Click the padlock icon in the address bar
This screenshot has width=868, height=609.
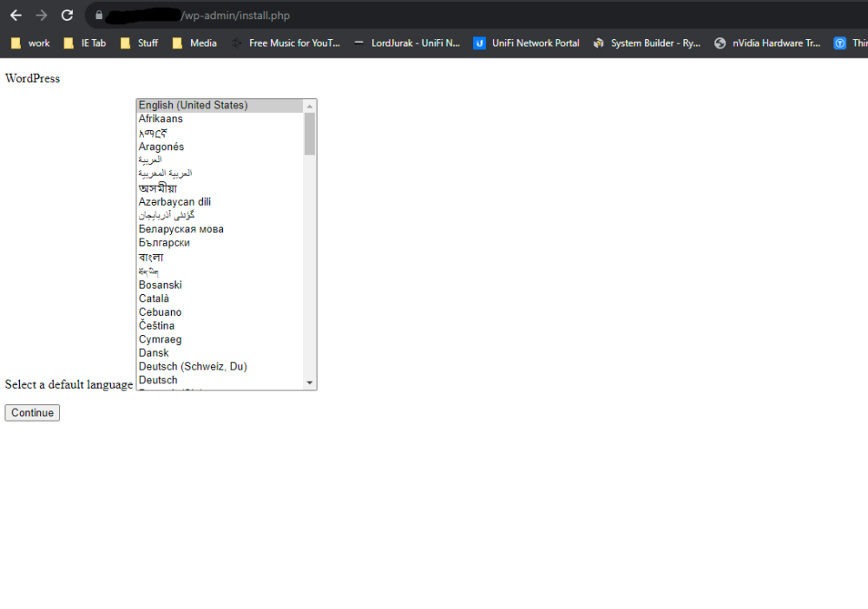(x=99, y=16)
